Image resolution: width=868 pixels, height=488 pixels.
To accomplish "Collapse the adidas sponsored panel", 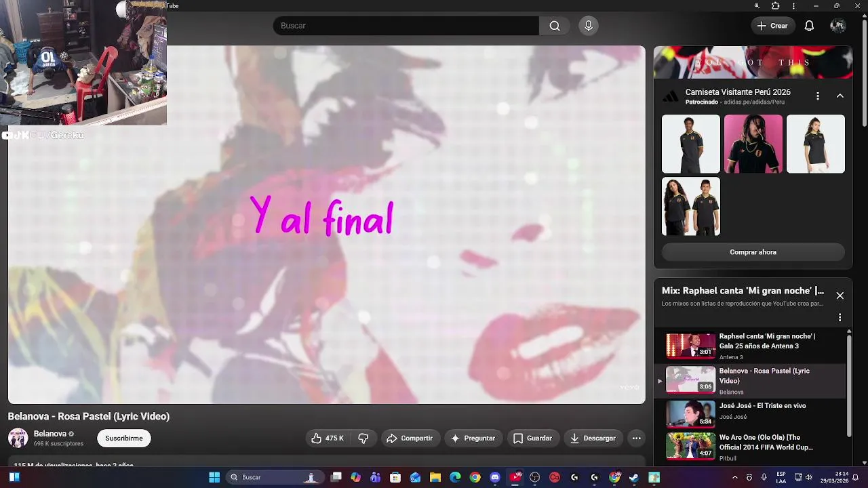I will click(840, 96).
